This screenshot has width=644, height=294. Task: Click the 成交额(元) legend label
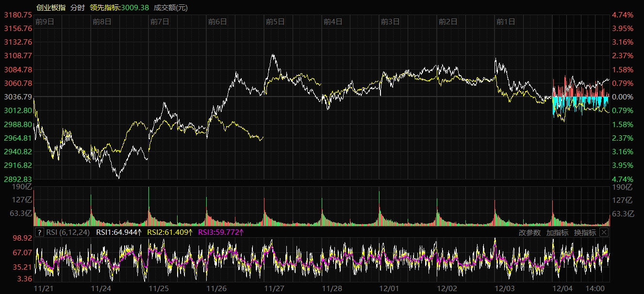pos(171,8)
